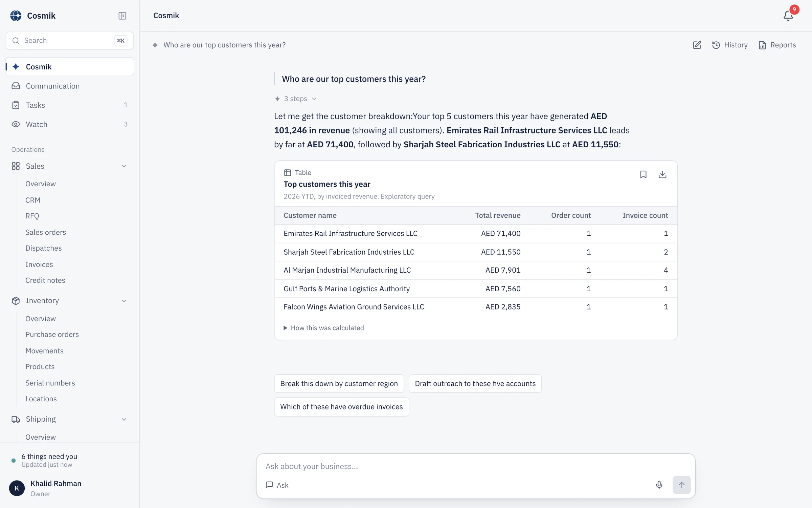Open Dispatches under Sales

pyautogui.click(x=44, y=248)
